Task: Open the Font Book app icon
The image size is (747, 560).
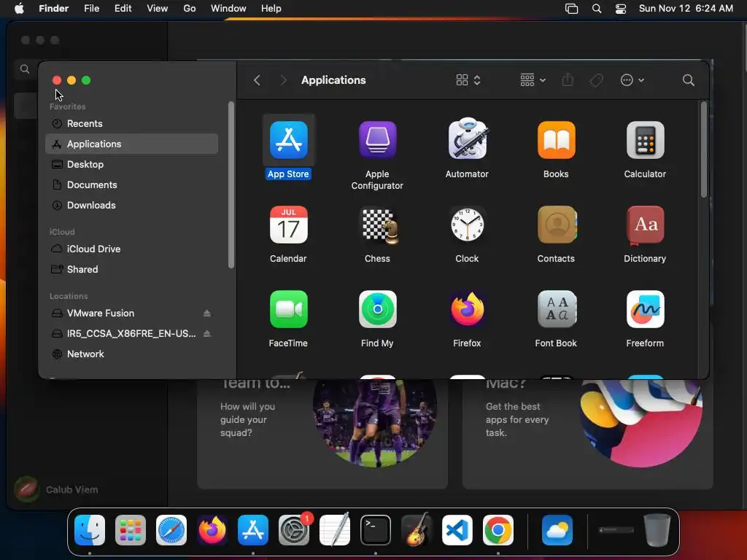Action: tap(557, 309)
